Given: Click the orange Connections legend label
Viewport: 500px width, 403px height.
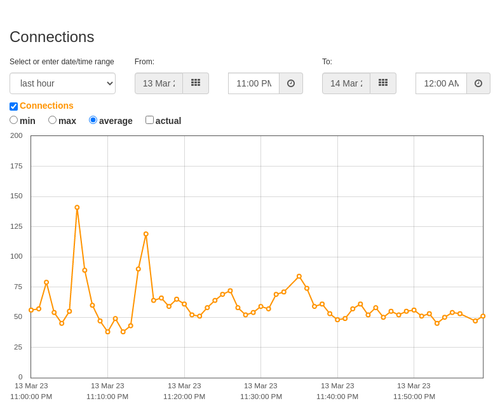Looking at the screenshot, I should pos(46,106).
